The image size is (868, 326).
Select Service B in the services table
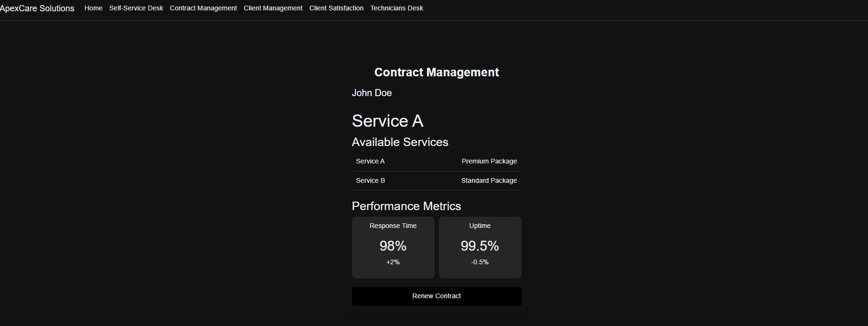pos(370,180)
